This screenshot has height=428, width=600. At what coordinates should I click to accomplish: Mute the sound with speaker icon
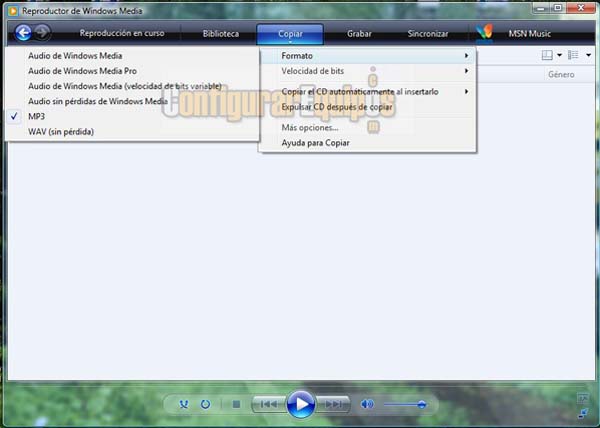pos(367,404)
